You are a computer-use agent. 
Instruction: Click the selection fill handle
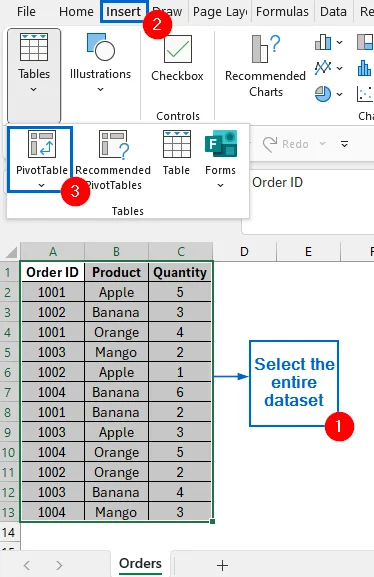212,521
